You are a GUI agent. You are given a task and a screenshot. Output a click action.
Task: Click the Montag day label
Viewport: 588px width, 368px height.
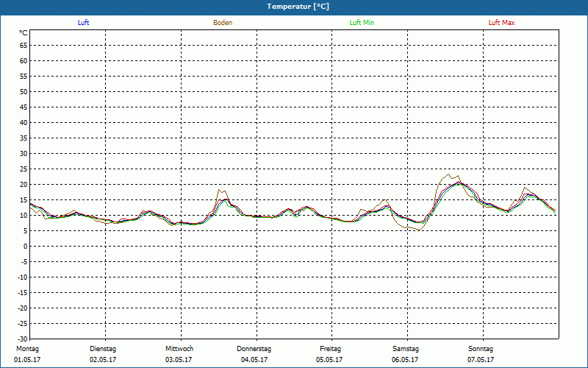tap(27, 349)
